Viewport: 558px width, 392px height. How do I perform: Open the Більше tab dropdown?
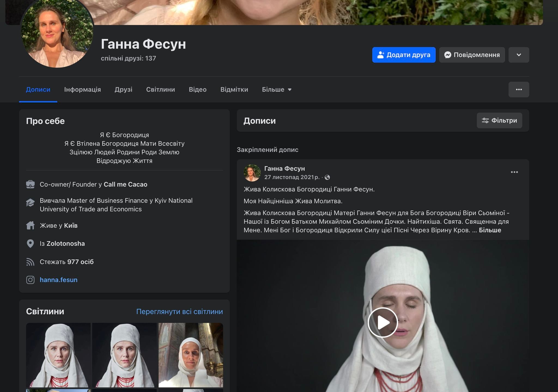tap(277, 89)
